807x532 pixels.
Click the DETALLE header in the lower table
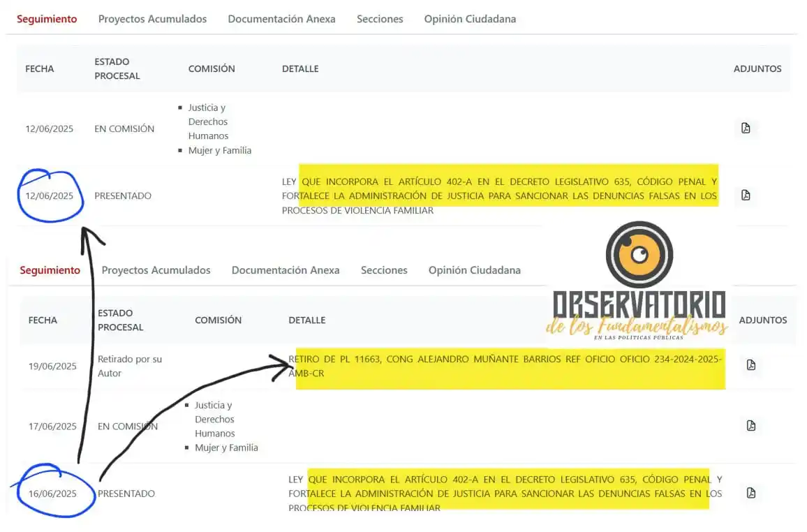(306, 320)
